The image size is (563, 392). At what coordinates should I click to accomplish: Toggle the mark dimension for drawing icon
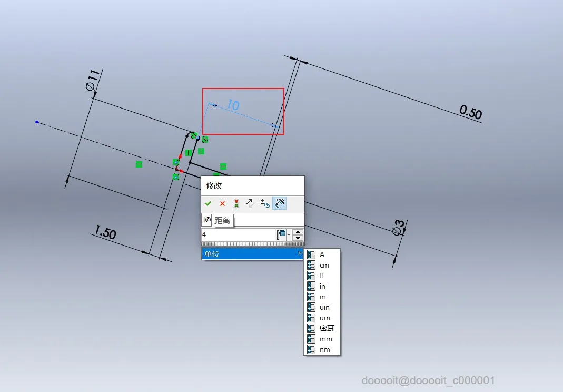279,203
